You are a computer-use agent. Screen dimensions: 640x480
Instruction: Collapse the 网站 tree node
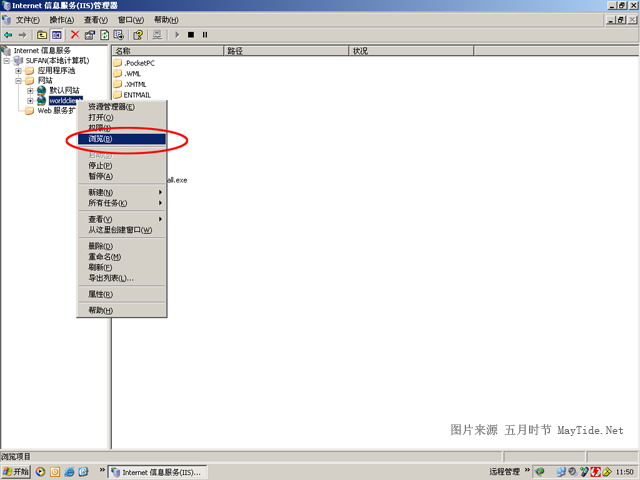[x=18, y=81]
